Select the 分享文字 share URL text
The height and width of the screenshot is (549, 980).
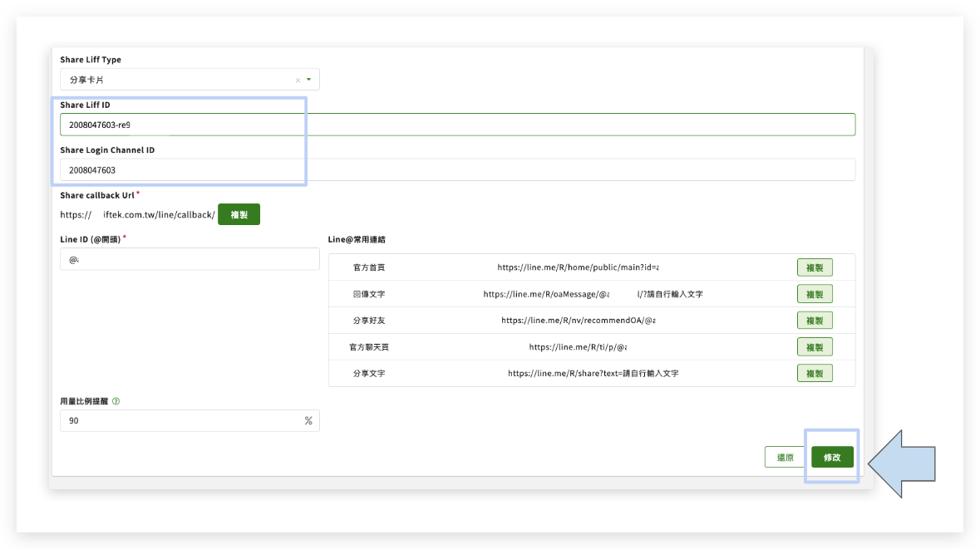[x=593, y=374]
